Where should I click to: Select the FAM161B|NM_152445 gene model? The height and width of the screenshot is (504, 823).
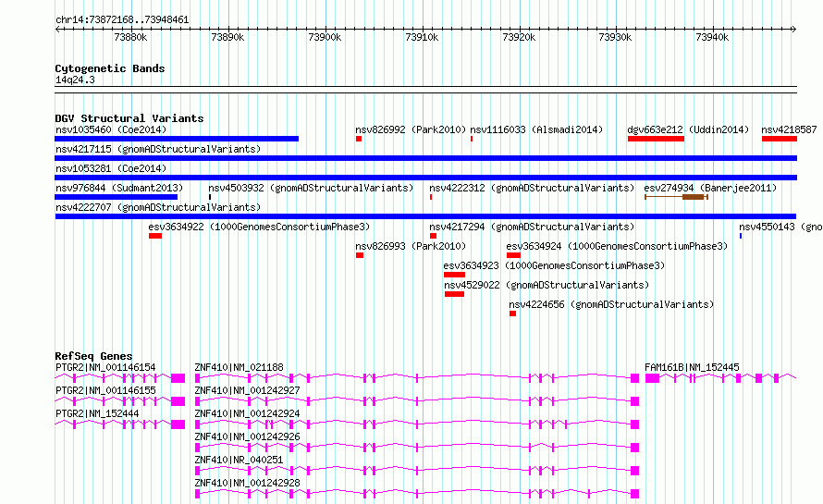click(720, 378)
